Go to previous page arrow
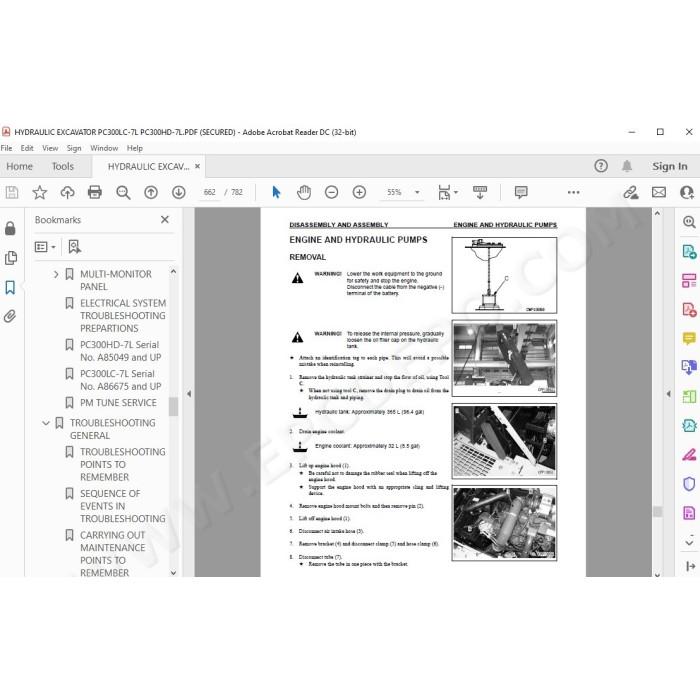This screenshot has width=700, height=700. pos(151,192)
